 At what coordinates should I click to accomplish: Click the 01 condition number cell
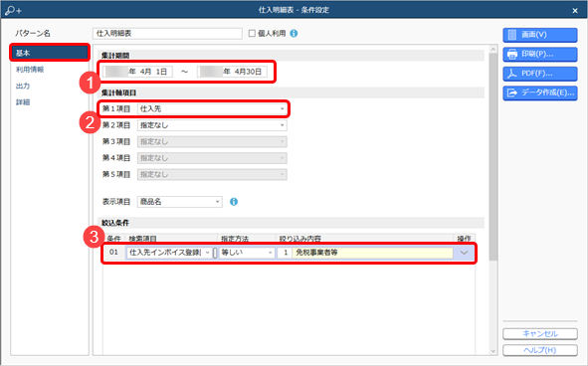(113, 253)
